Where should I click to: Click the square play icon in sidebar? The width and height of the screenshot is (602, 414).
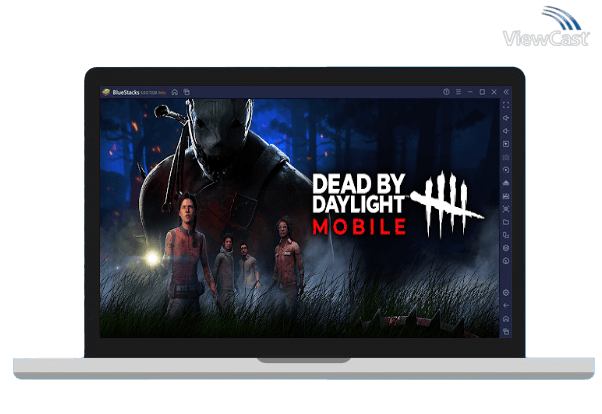506,144
